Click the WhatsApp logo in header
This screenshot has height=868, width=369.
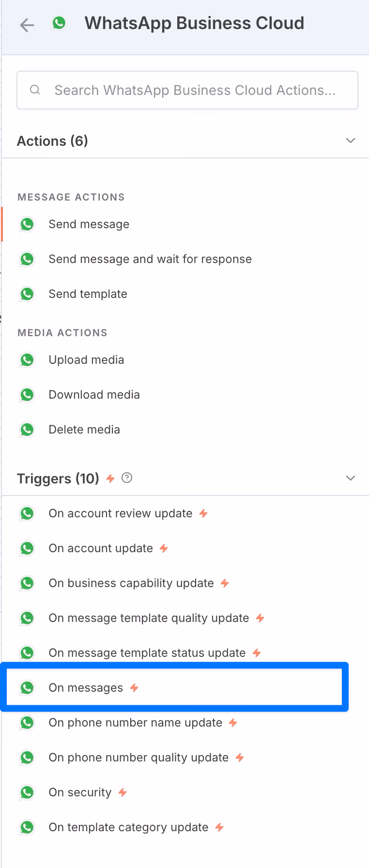click(x=59, y=23)
